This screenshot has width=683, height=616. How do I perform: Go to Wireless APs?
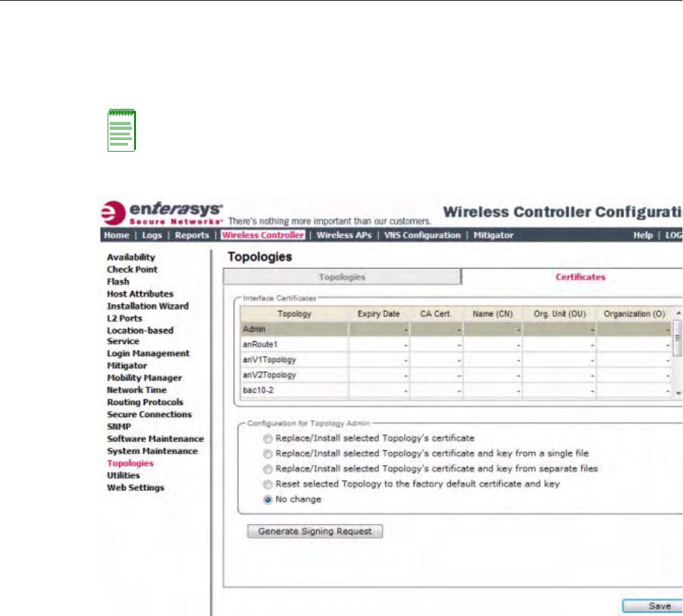pos(344,236)
